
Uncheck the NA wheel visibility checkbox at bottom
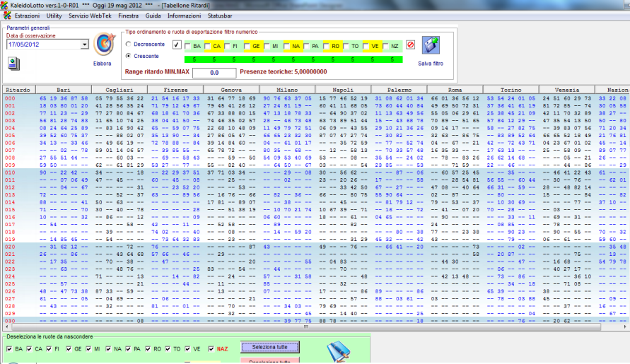pos(108,348)
